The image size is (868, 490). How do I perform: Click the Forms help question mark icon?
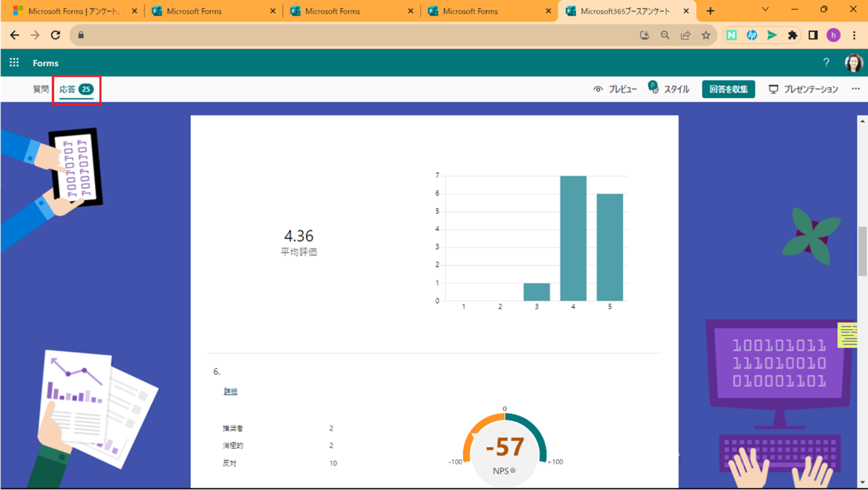coord(826,63)
